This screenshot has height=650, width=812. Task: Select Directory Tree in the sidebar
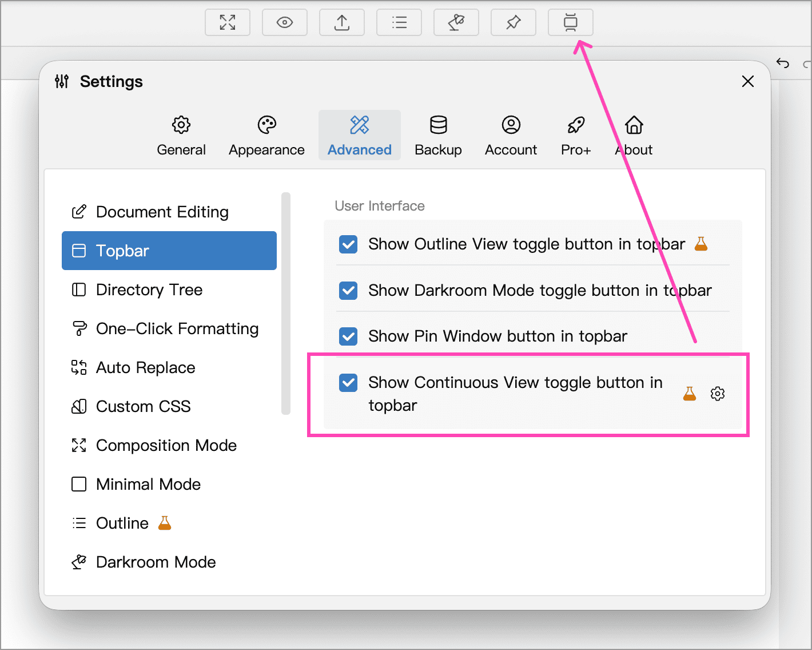click(x=149, y=290)
